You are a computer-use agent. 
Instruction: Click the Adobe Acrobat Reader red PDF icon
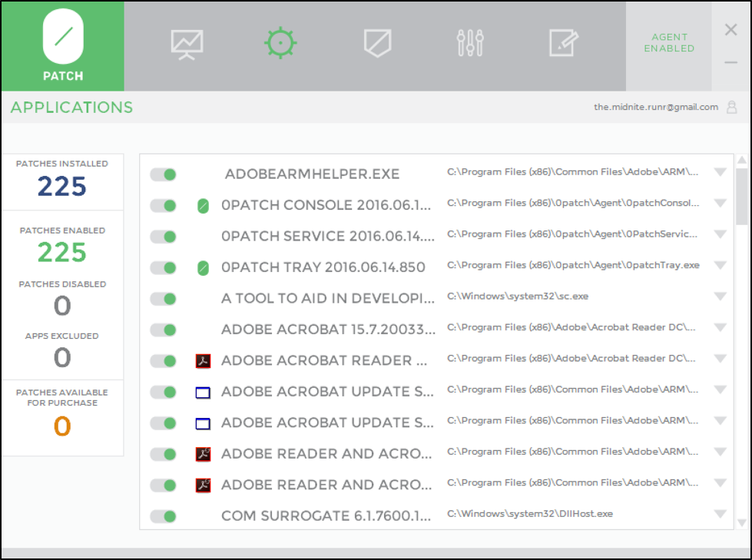[203, 361]
